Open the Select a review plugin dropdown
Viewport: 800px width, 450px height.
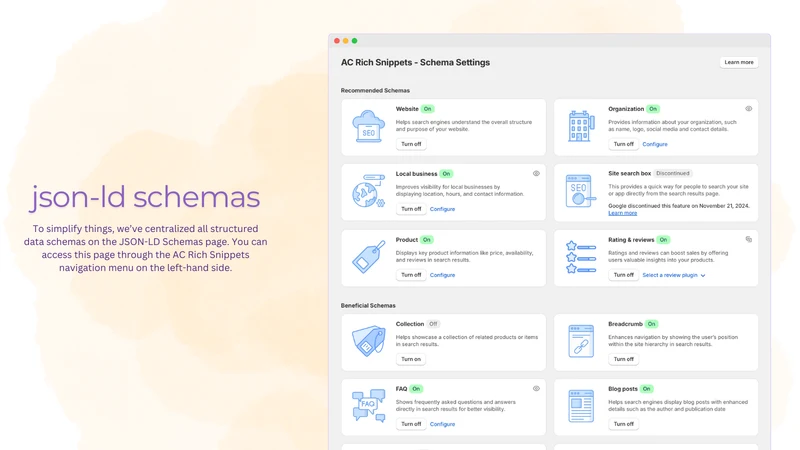673,275
